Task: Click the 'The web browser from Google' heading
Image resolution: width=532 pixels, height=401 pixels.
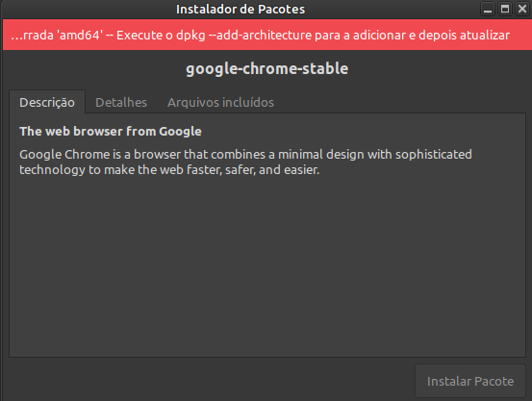Action: [111, 132]
